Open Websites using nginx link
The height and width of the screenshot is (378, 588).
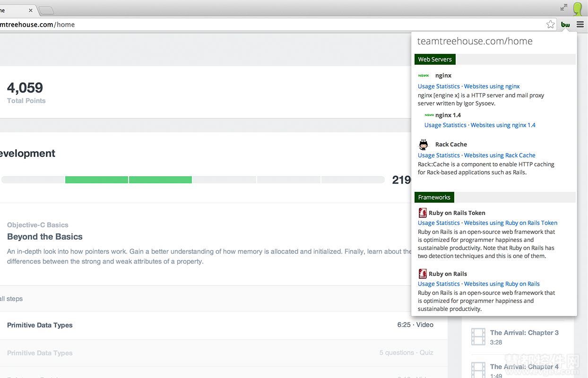click(492, 86)
